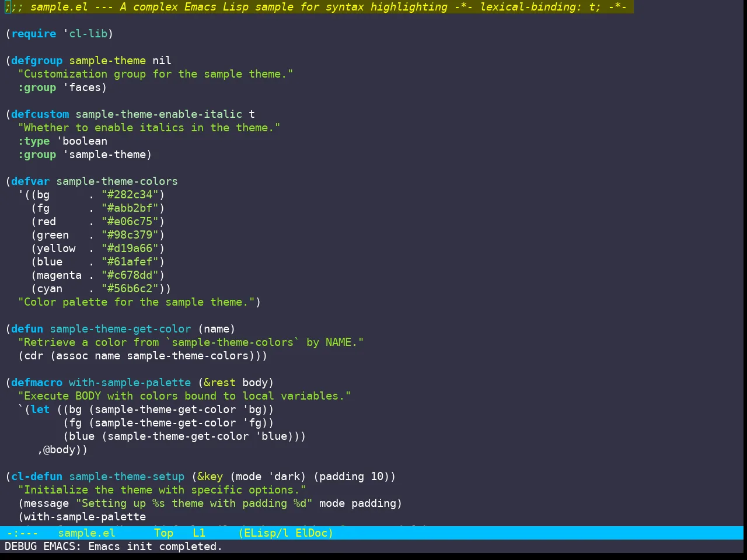The width and height of the screenshot is (747, 560).
Task: Click the "sample-theme-setup" function name
Action: tap(127, 477)
